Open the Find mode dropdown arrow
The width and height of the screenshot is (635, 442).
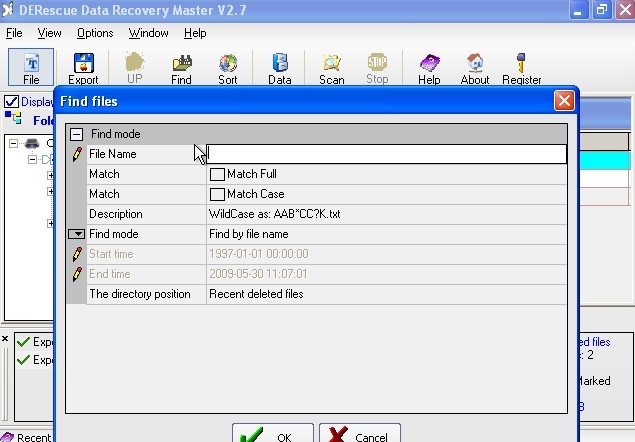click(x=76, y=234)
